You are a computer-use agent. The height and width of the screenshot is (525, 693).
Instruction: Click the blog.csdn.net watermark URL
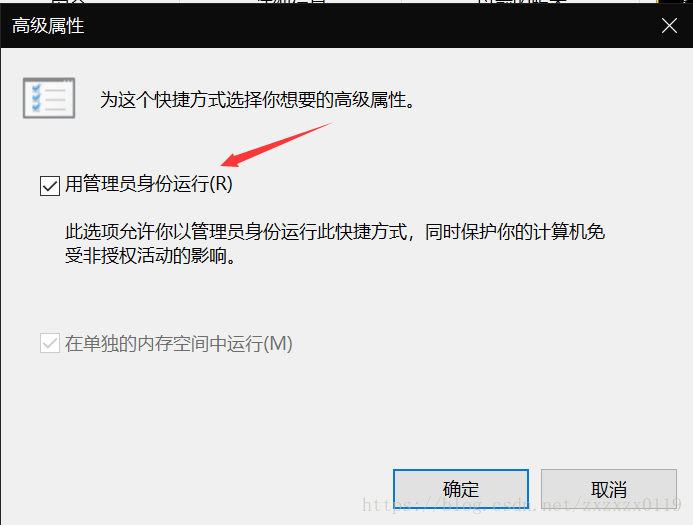(x=522, y=504)
